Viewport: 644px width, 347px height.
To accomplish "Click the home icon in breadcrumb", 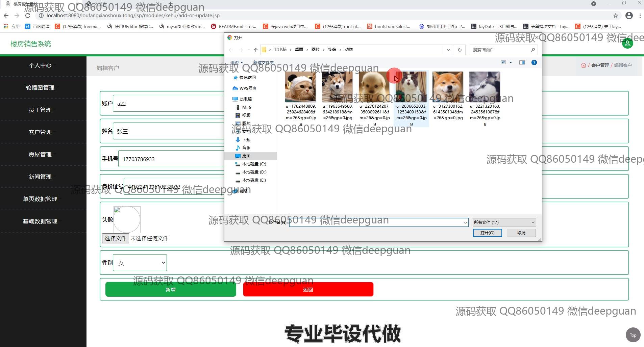I will coord(583,65).
